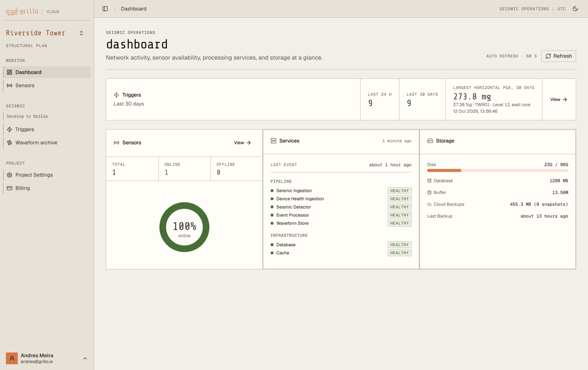Image resolution: width=588 pixels, height=370 pixels.
Task: Click the Refresh button
Action: coord(559,56)
